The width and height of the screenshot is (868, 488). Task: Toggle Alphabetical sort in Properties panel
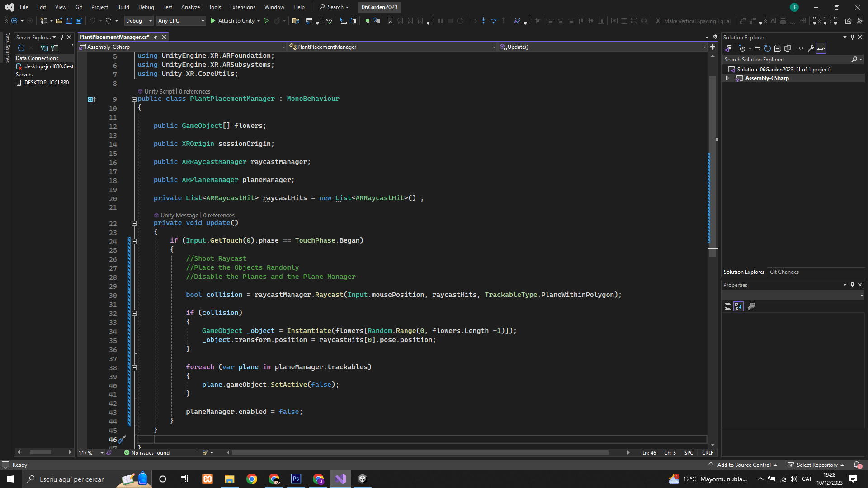point(738,306)
